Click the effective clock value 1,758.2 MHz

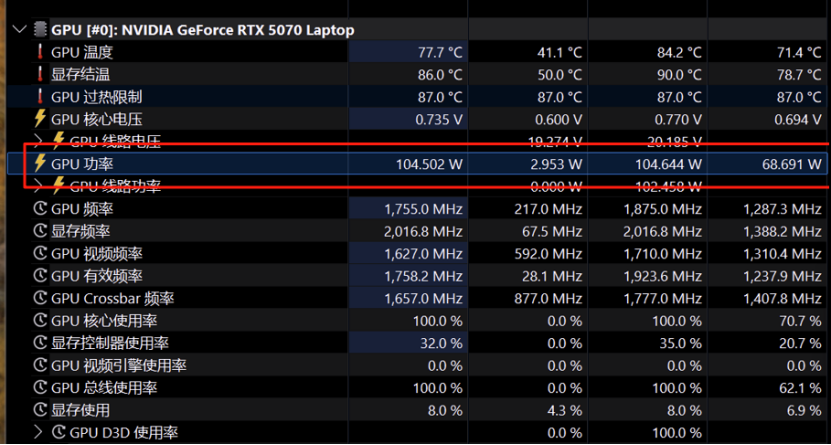[424, 276]
